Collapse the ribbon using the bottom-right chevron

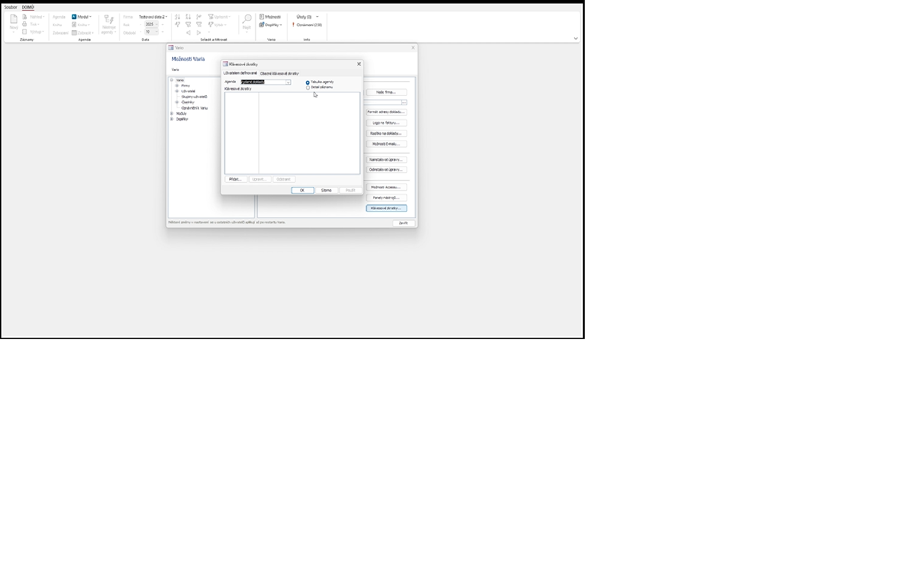tap(576, 39)
